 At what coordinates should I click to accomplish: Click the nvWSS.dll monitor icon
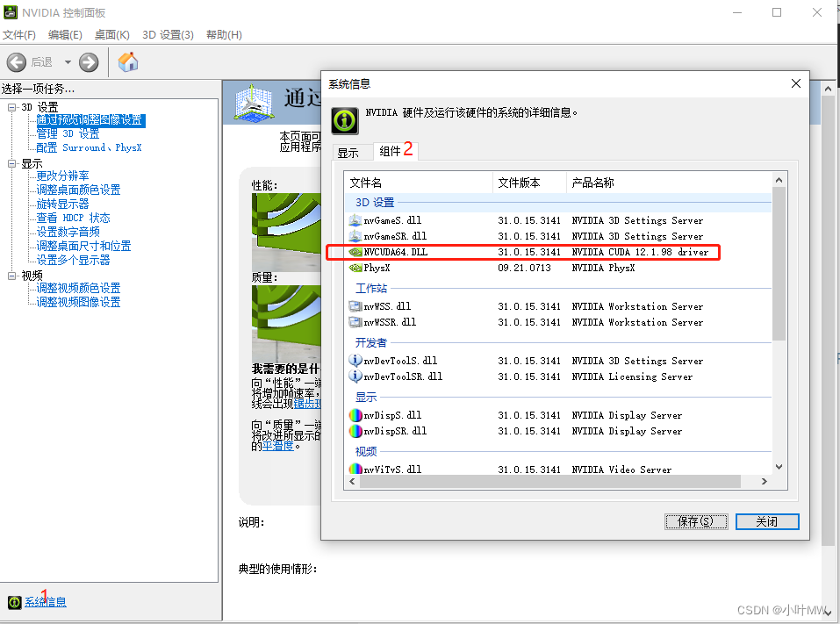(355, 306)
